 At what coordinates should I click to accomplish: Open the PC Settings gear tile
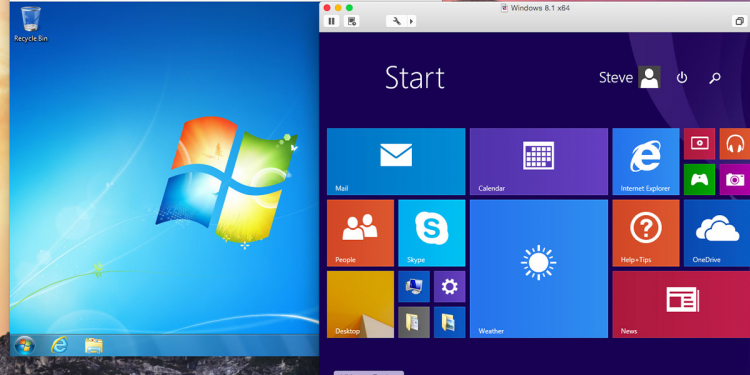(450, 287)
